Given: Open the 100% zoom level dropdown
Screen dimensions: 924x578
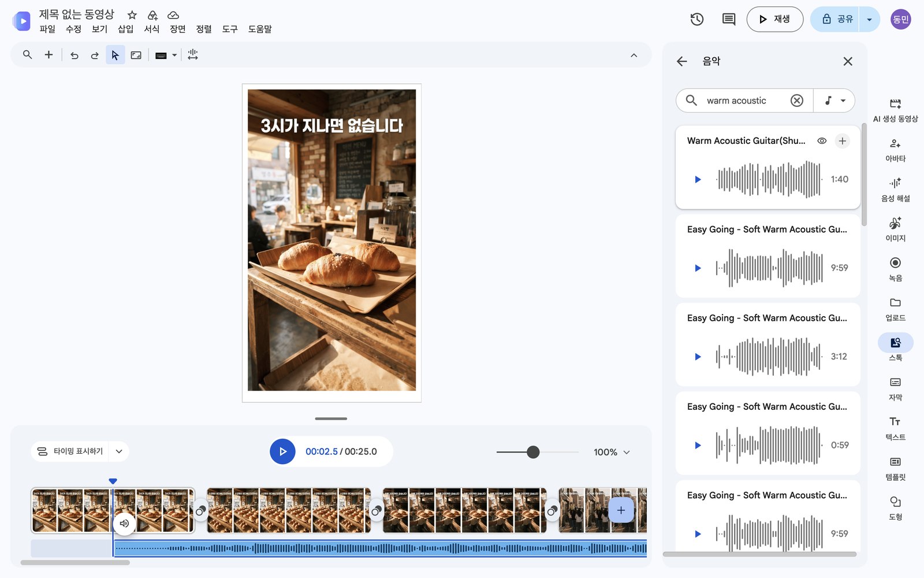Looking at the screenshot, I should (x=612, y=452).
